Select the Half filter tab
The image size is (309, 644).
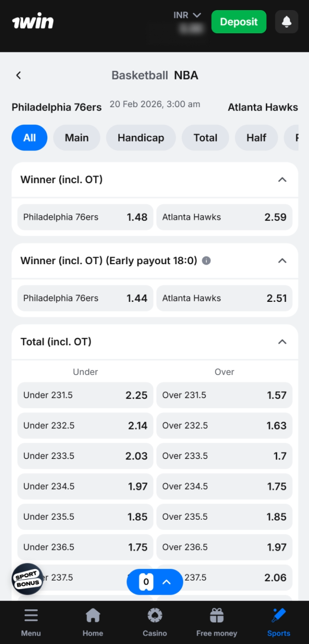256,137
